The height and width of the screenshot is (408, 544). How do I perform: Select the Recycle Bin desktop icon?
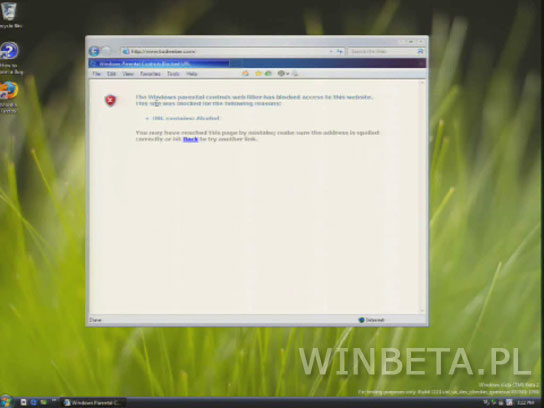point(9,15)
